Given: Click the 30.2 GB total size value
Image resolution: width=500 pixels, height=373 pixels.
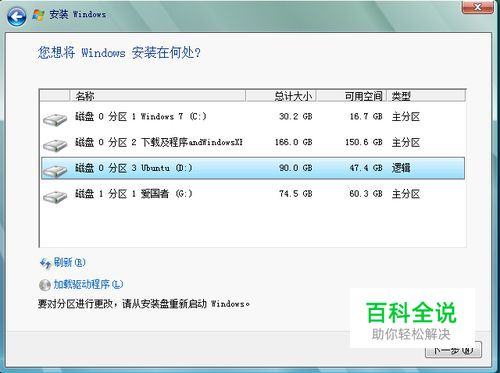Looking at the screenshot, I should click(x=296, y=116).
